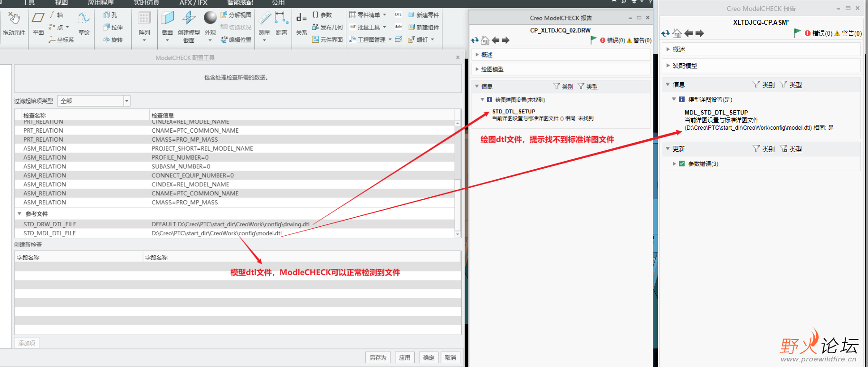Select the STD_DRW_DTL_FILE row

pyautogui.click(x=235, y=224)
